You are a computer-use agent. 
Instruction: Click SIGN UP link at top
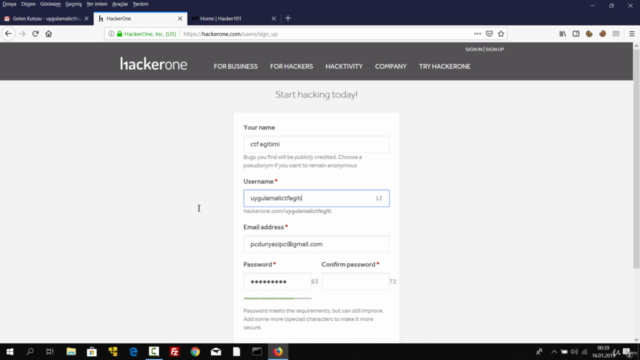pyautogui.click(x=495, y=49)
